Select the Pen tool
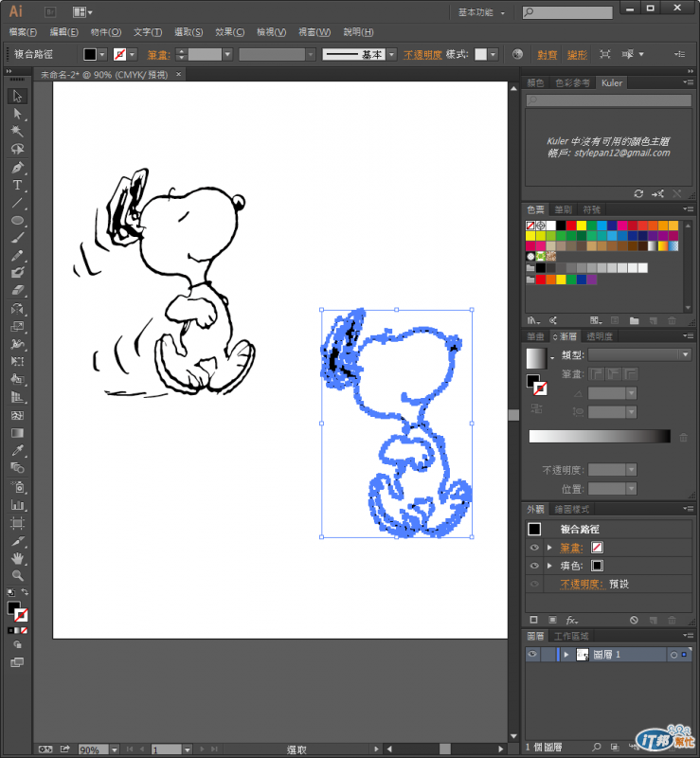 click(17, 168)
